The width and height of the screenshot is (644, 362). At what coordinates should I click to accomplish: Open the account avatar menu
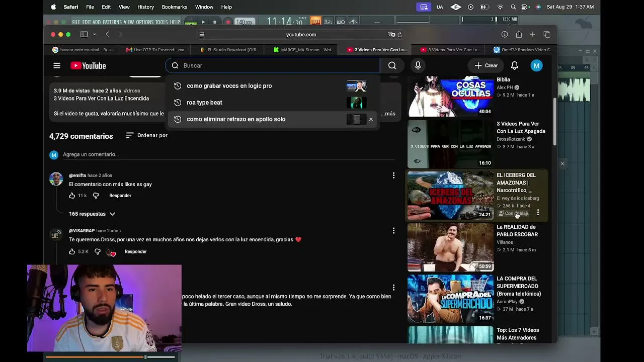point(536,65)
